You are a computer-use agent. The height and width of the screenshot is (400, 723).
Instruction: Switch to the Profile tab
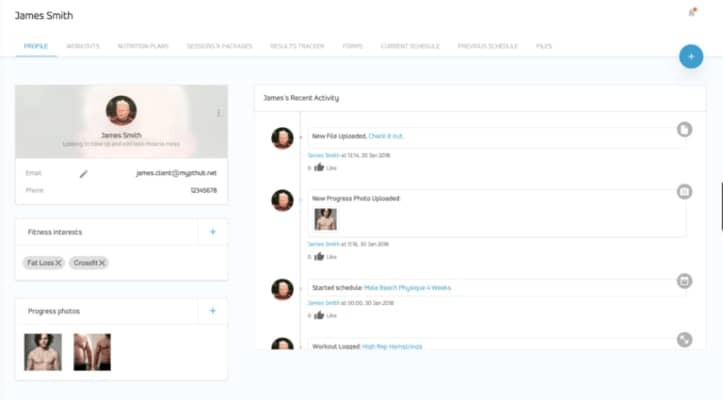pos(36,46)
